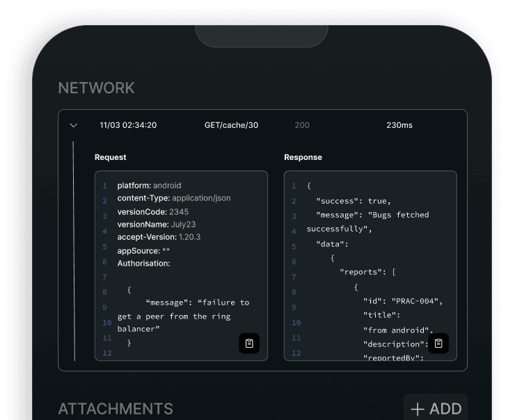Click the GET/cache/30 endpoint text
This screenshot has height=420, width=508.
tap(231, 125)
